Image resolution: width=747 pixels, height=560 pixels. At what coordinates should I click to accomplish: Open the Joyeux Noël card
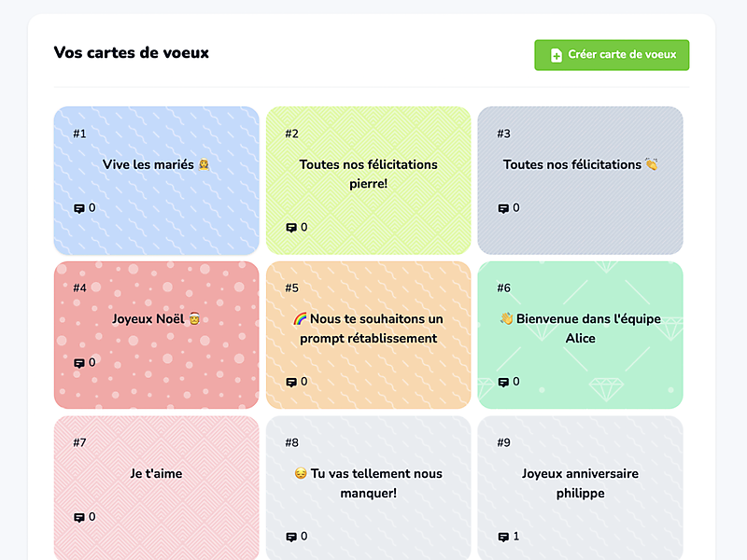click(156, 335)
